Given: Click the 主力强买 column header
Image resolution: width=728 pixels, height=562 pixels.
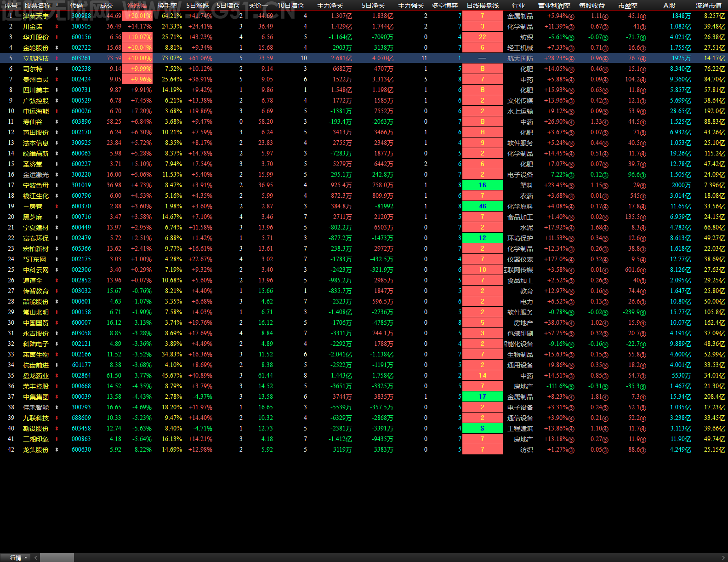Looking at the screenshot, I should point(411,6).
